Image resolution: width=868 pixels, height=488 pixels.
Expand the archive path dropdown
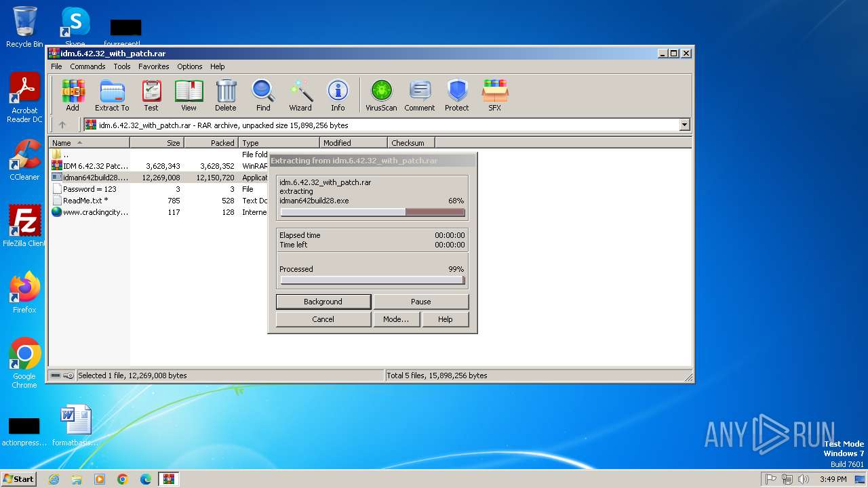[684, 125]
